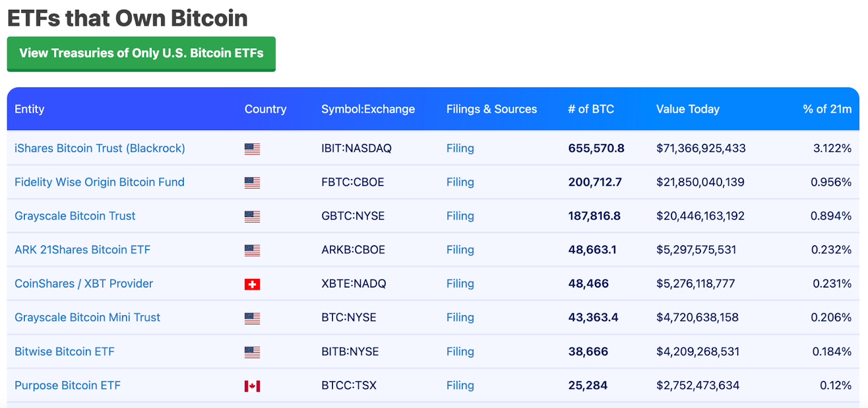Open iShares Bitcoin Trust (Blackrock) link
The height and width of the screenshot is (408, 868).
click(x=100, y=148)
